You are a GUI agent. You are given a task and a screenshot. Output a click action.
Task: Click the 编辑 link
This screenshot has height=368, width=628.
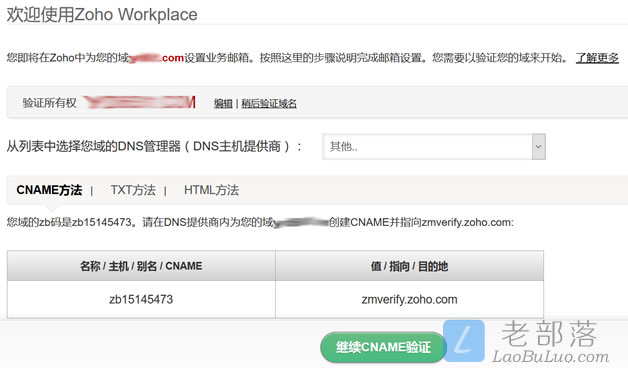223,103
